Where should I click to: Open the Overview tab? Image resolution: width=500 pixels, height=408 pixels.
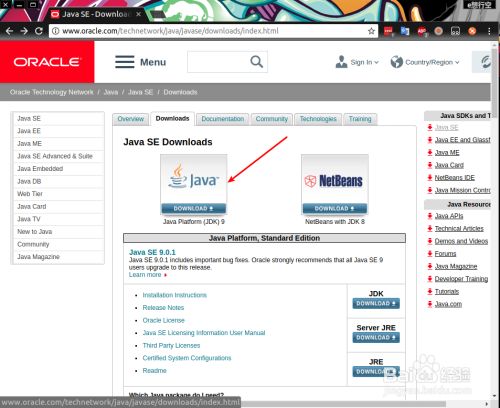click(131, 119)
